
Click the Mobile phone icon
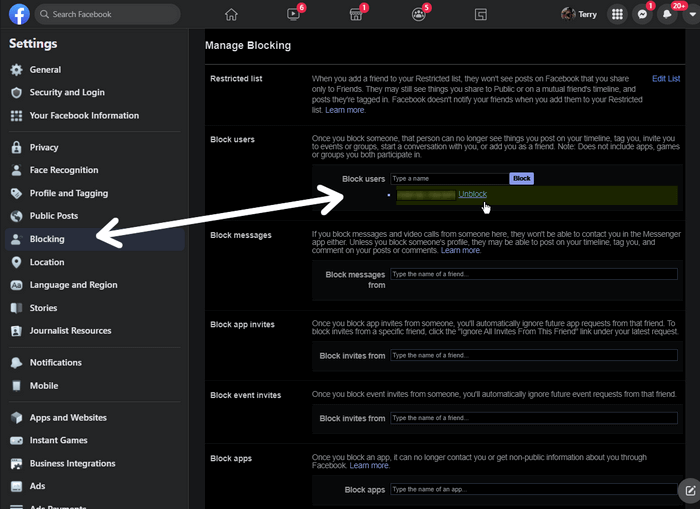tap(17, 386)
